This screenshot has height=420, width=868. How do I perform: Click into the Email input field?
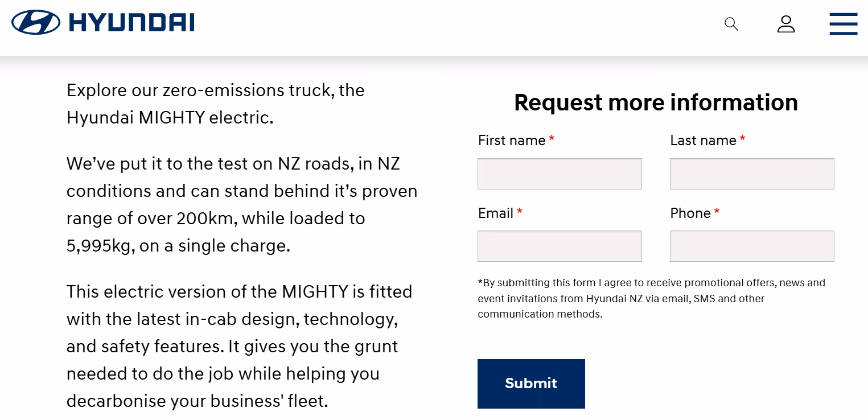click(x=560, y=246)
